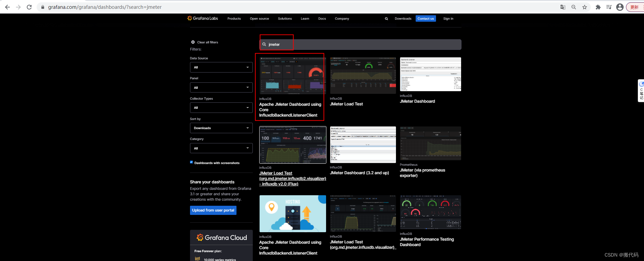The height and width of the screenshot is (261, 644).
Task: Click the magnifier icon in the jmeter search box
Action: [x=264, y=44]
